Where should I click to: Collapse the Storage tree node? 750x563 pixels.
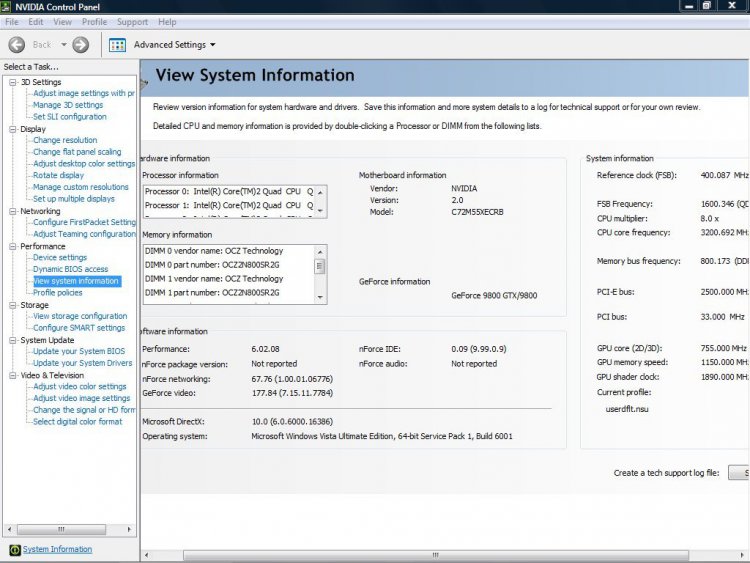click(x=13, y=305)
